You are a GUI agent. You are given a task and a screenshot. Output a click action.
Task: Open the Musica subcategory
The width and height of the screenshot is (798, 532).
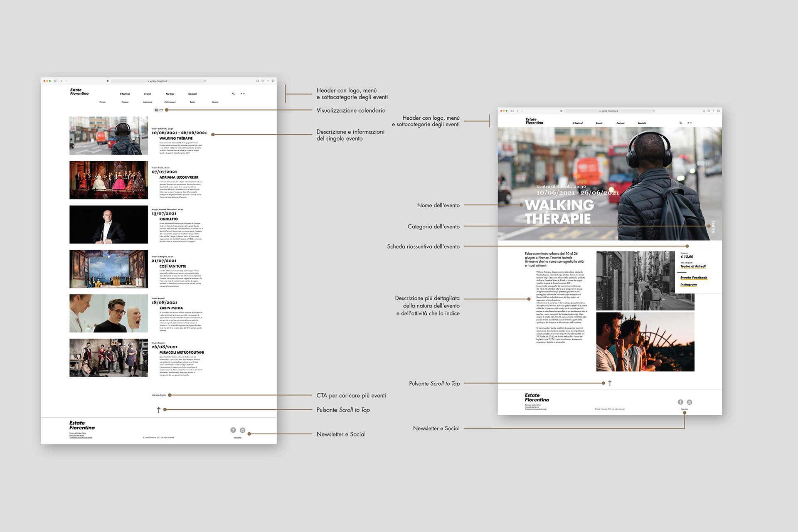(215, 102)
